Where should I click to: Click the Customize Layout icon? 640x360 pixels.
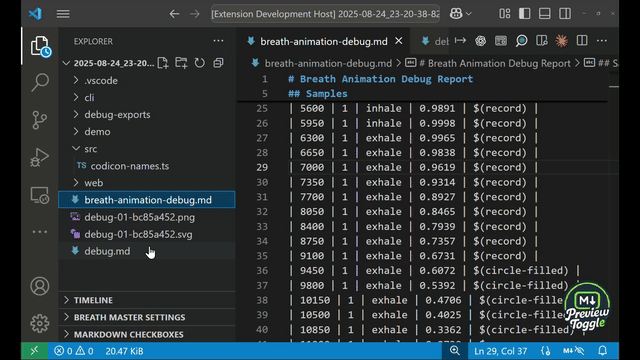point(504,14)
